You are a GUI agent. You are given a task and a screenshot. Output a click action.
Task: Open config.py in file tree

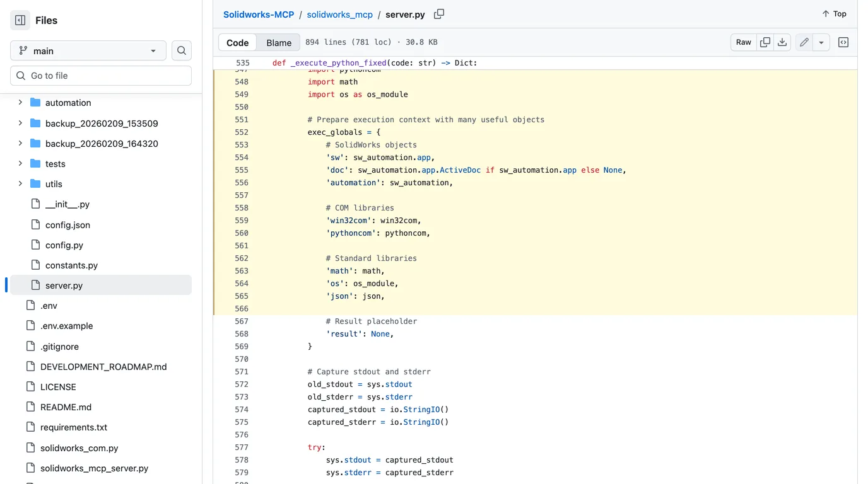pos(64,245)
